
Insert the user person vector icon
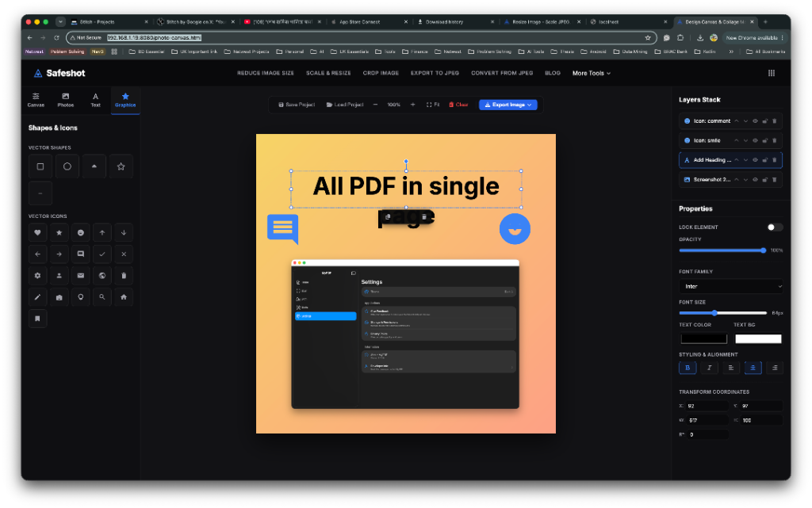click(x=59, y=276)
